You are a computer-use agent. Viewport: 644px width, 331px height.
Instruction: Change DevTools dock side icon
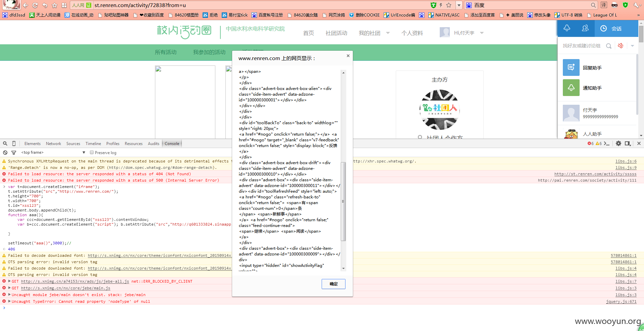628,143
